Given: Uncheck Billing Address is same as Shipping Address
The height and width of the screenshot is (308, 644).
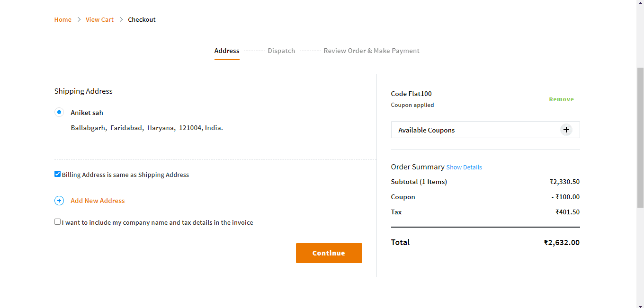Looking at the screenshot, I should [x=57, y=174].
